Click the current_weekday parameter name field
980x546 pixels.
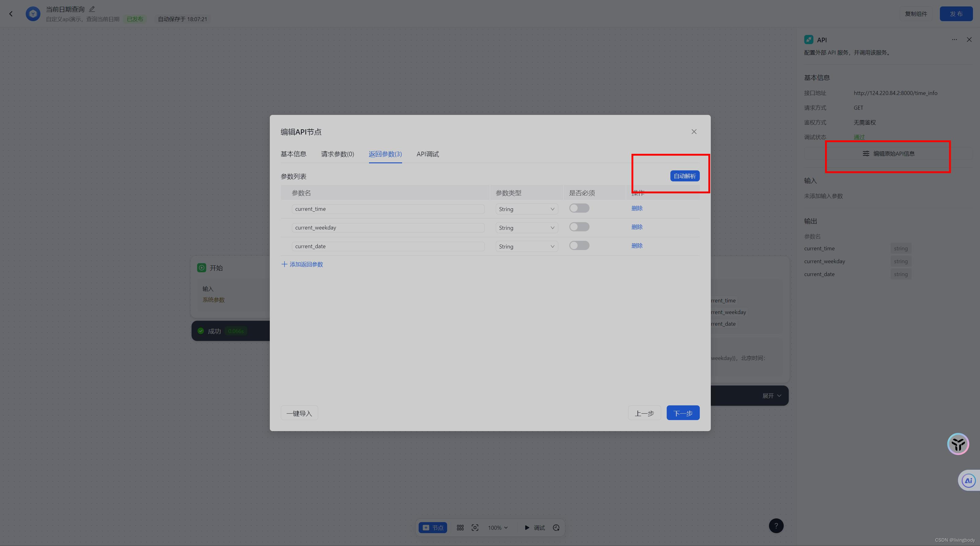(x=388, y=228)
